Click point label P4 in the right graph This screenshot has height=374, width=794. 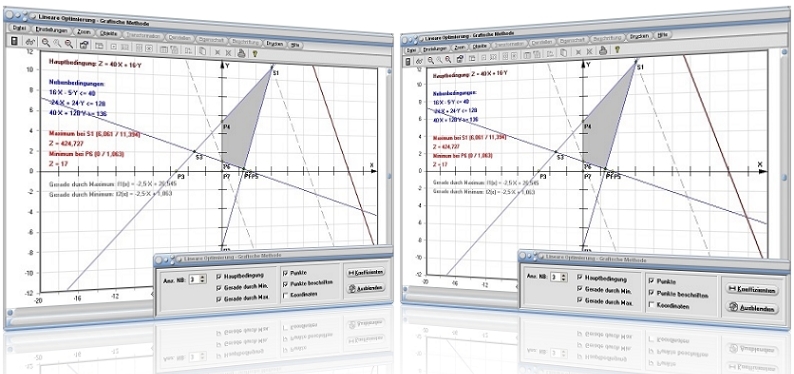click(586, 128)
